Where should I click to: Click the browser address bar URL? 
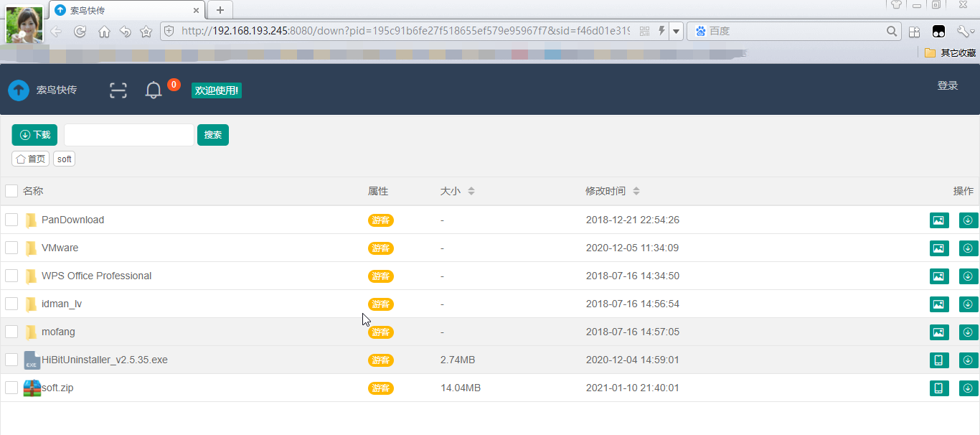[x=406, y=32]
